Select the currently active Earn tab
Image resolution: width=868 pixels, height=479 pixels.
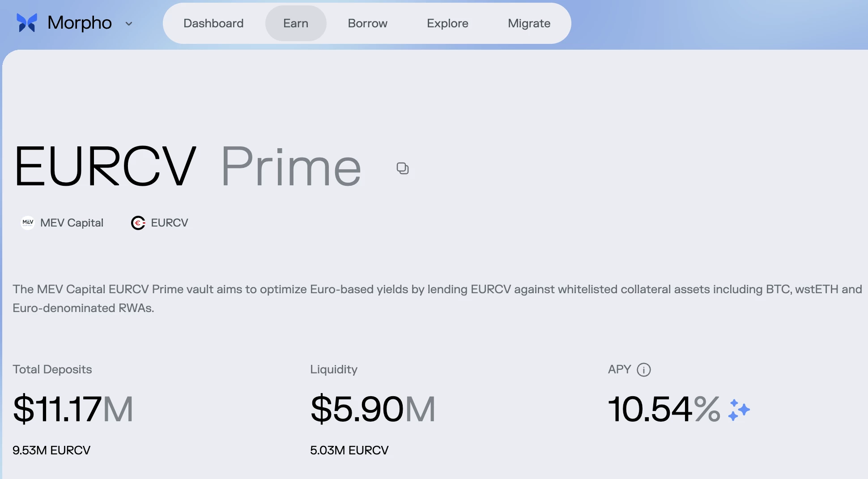(x=295, y=23)
